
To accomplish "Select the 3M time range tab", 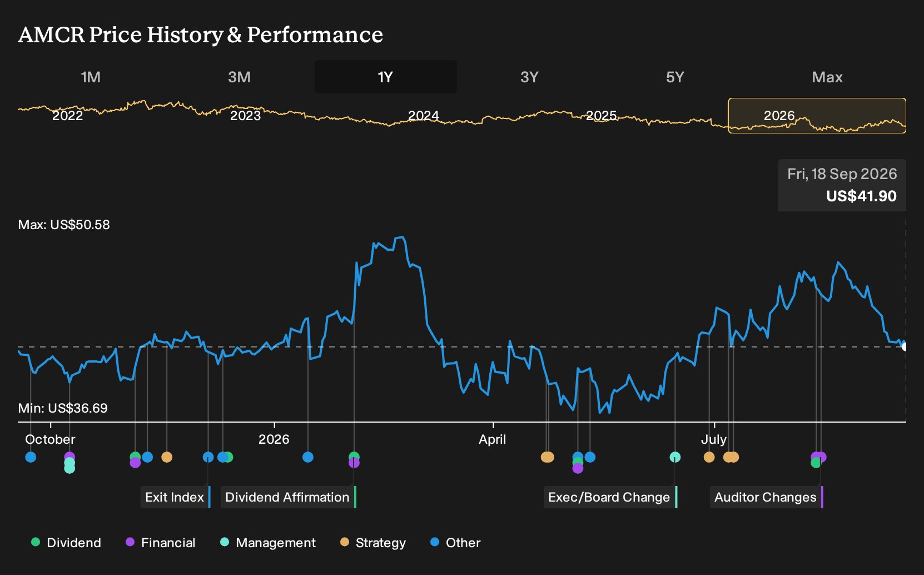I will 239,77.
